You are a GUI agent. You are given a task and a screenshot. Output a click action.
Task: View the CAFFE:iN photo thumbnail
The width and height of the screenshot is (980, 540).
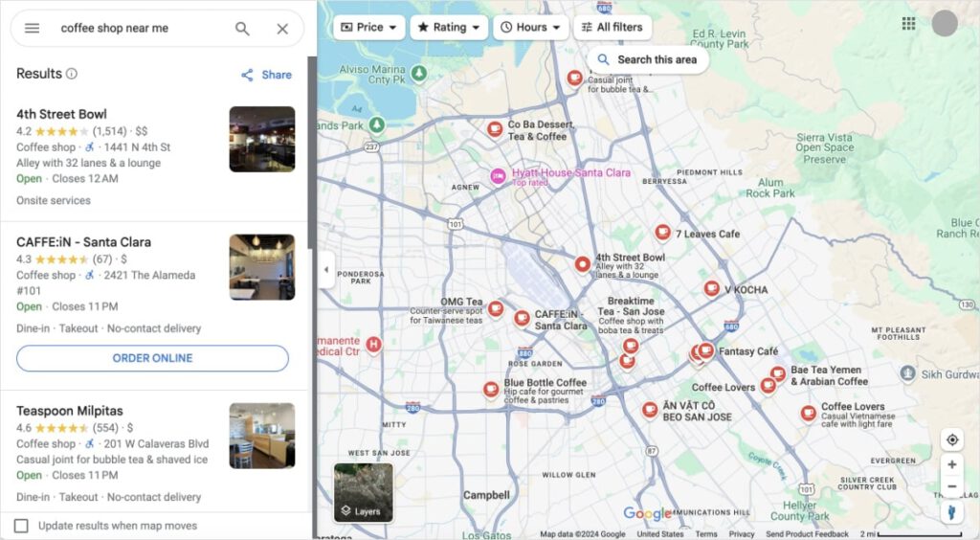262,267
